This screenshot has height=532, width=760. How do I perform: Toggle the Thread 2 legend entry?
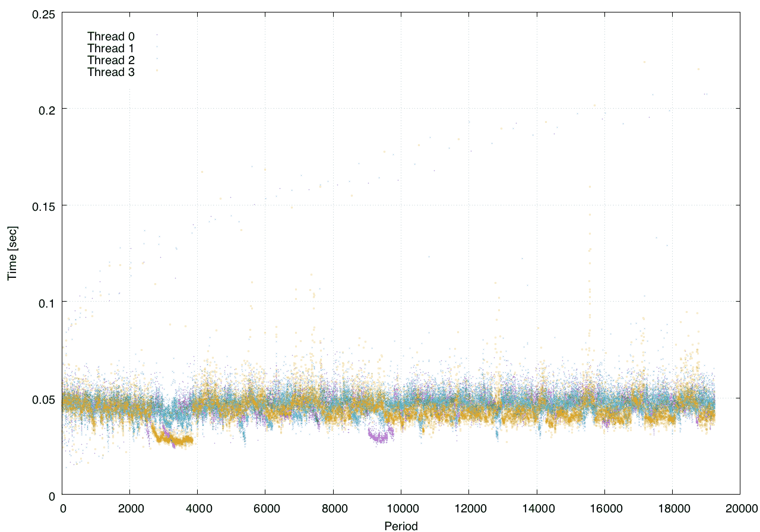110,60
